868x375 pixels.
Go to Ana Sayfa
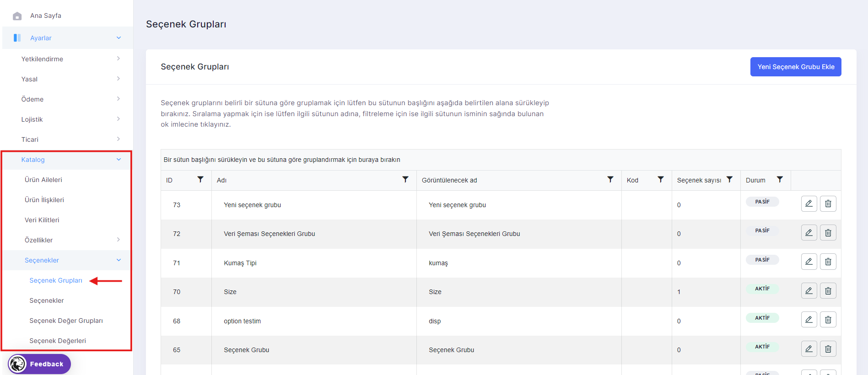(x=46, y=16)
